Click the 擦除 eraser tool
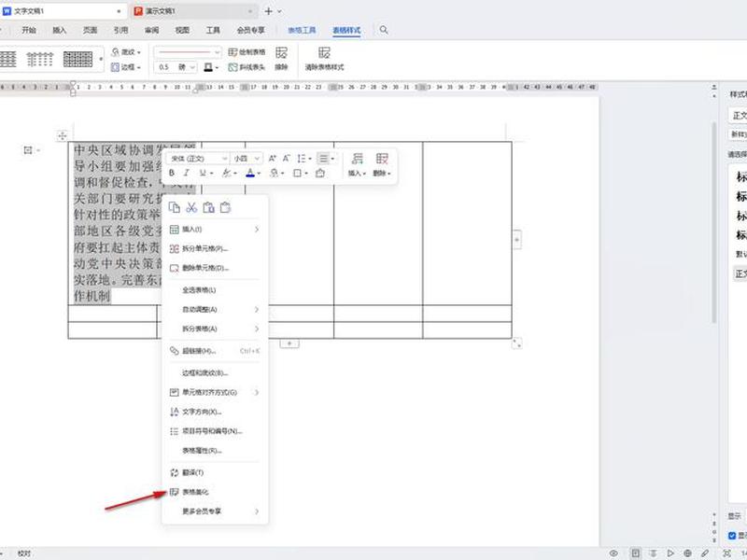The image size is (747, 560). pyautogui.click(x=282, y=59)
